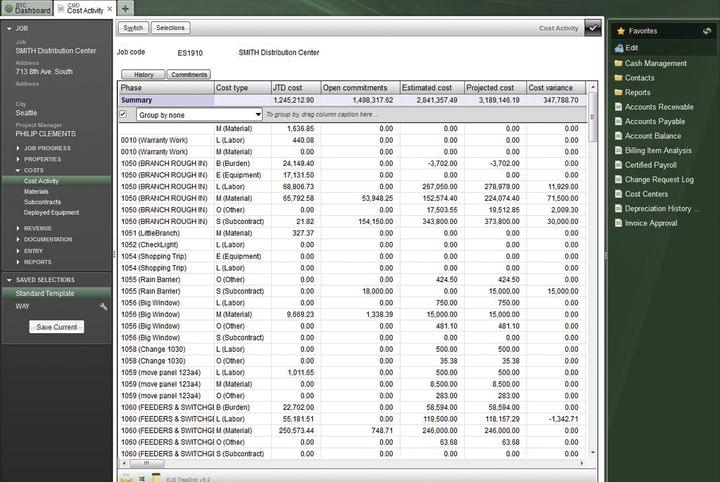This screenshot has width=720, height=482.
Task: Click the Edit favorites icon
Action: [x=619, y=48]
